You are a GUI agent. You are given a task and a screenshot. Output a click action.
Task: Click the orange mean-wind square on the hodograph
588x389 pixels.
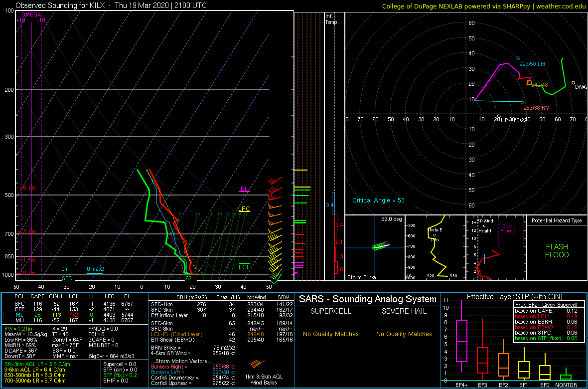click(x=529, y=83)
